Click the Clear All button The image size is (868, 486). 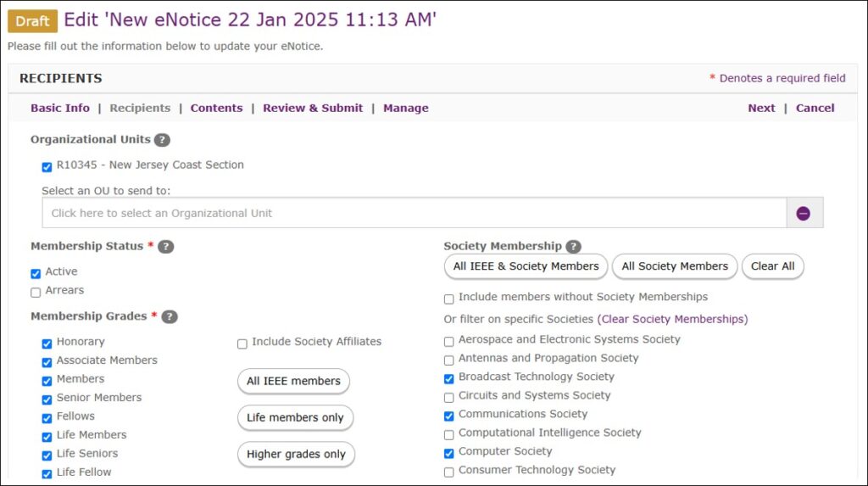tap(772, 266)
